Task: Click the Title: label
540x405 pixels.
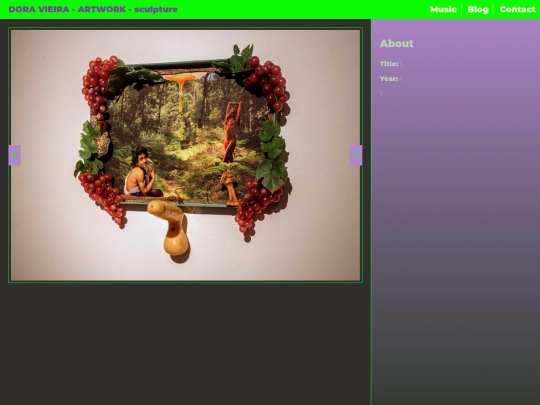Action: [x=389, y=64]
